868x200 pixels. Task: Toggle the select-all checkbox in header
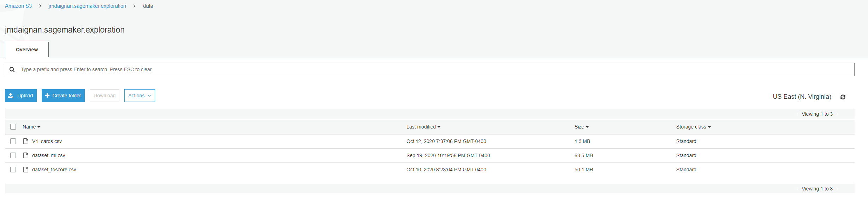(x=13, y=127)
